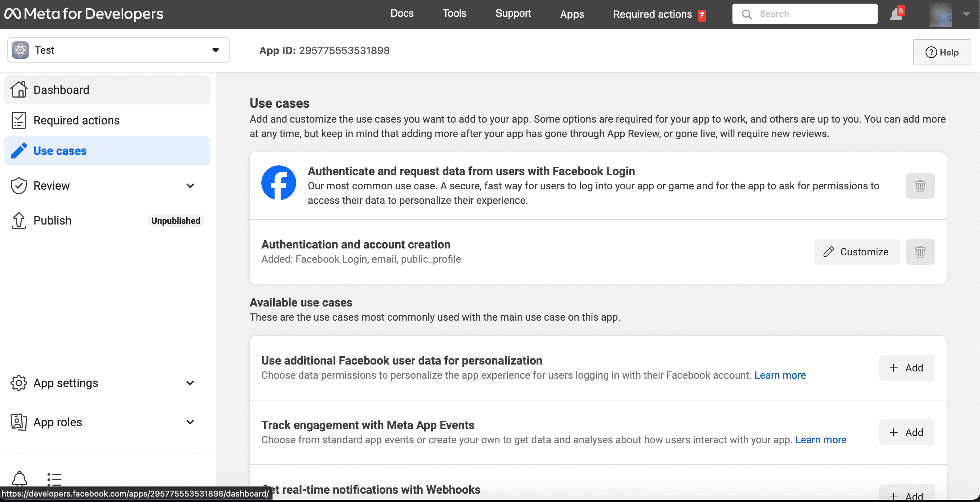Click the Test app atom icon
The height and width of the screenshot is (502, 980).
(x=20, y=50)
